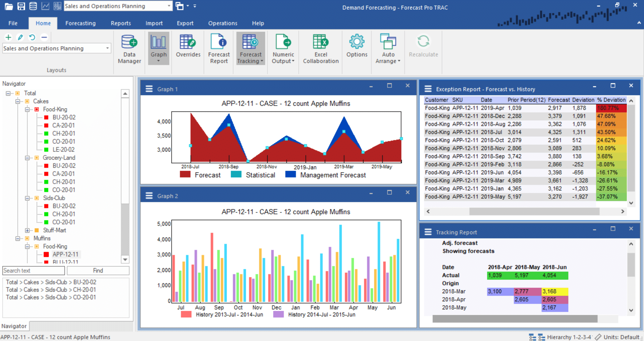Screen dimensions: 644x341
Task: Switch to the Forecasting ribbon tab
Action: (80, 23)
